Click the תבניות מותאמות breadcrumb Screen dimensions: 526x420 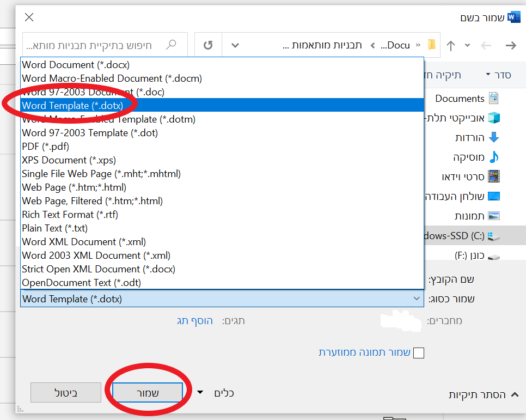[322, 45]
